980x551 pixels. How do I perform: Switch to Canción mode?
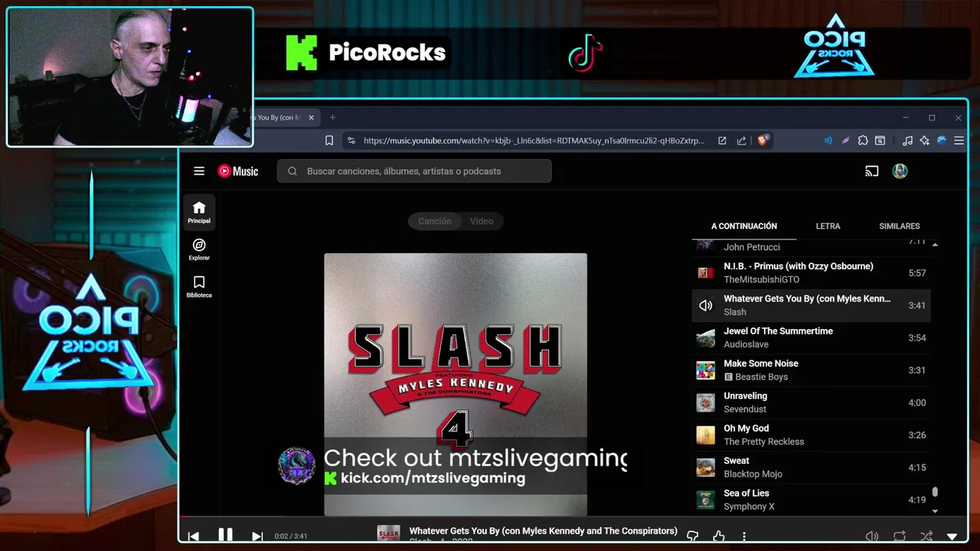(434, 221)
